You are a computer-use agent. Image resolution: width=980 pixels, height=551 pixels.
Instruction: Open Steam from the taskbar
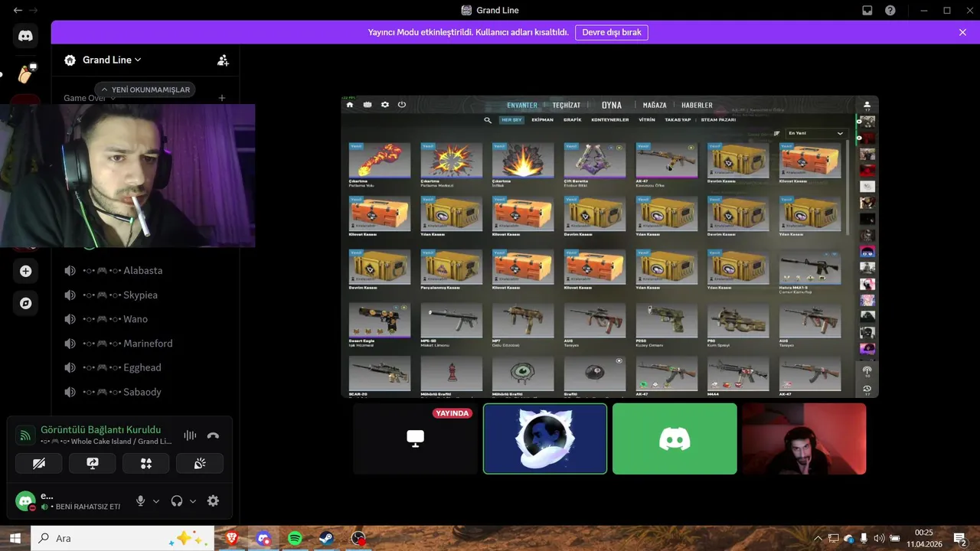coord(326,538)
